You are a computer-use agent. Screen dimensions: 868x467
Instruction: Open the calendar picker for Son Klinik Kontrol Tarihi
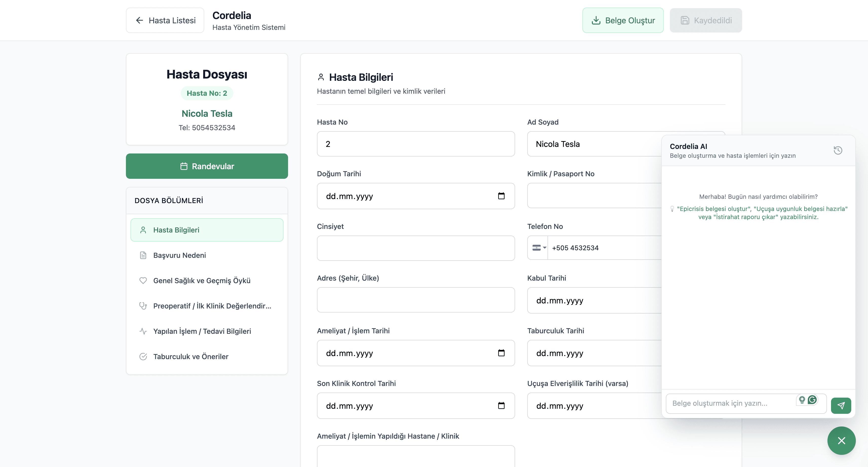point(501,405)
